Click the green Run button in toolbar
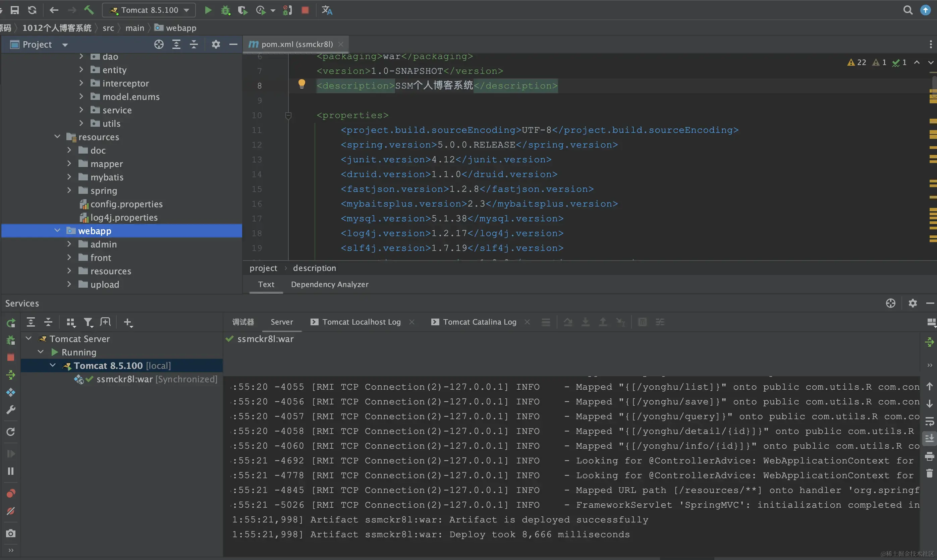 click(208, 10)
